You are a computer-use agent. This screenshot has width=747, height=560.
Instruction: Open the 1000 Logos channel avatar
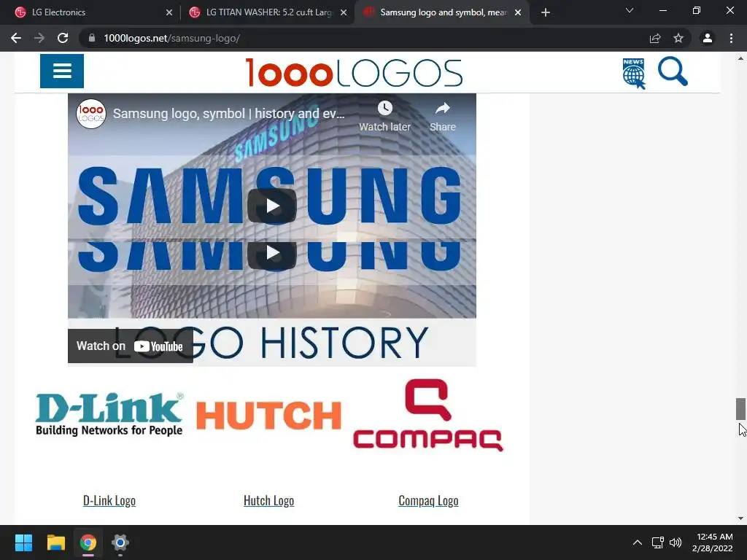tap(91, 114)
